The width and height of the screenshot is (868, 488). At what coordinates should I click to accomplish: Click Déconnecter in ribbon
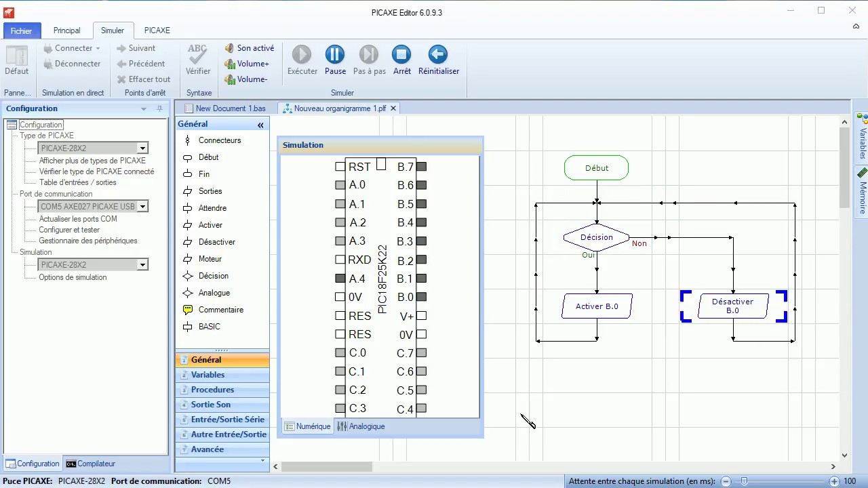tap(72, 64)
